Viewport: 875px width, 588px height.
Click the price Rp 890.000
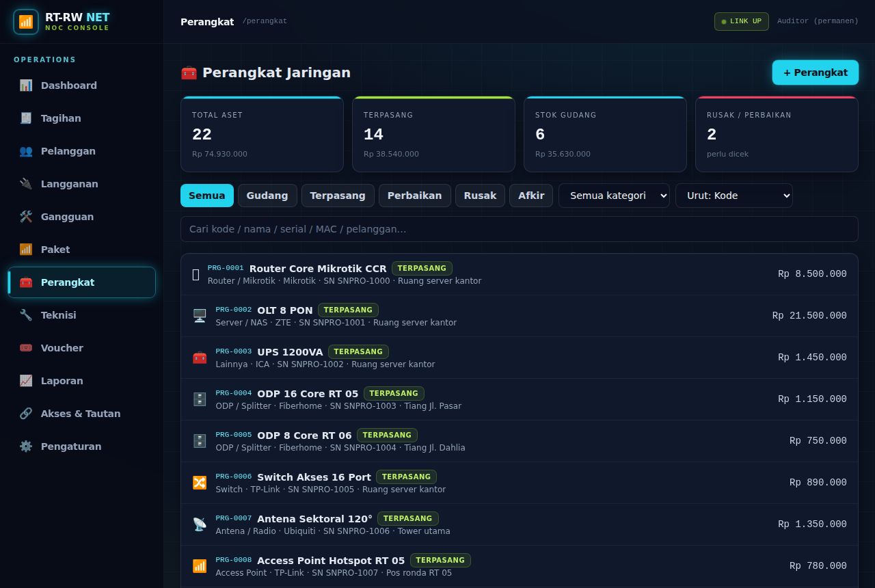[x=818, y=483]
